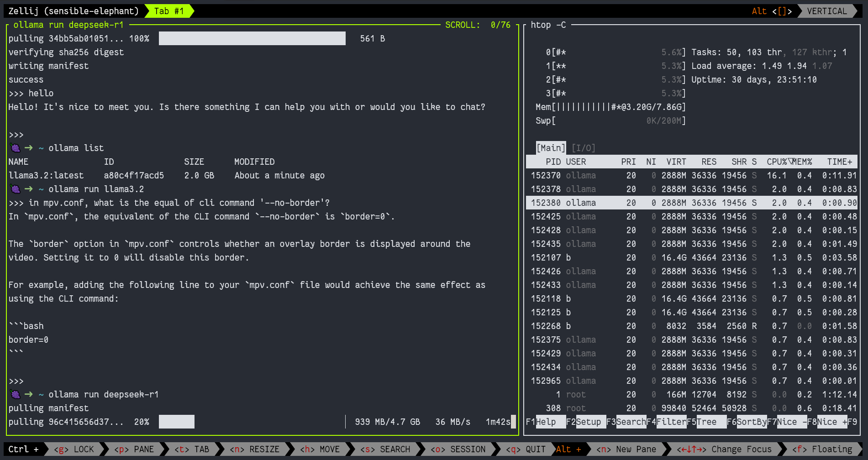This screenshot has height=460, width=868.
Task: Switch to htop Main tab
Action: click(x=551, y=148)
